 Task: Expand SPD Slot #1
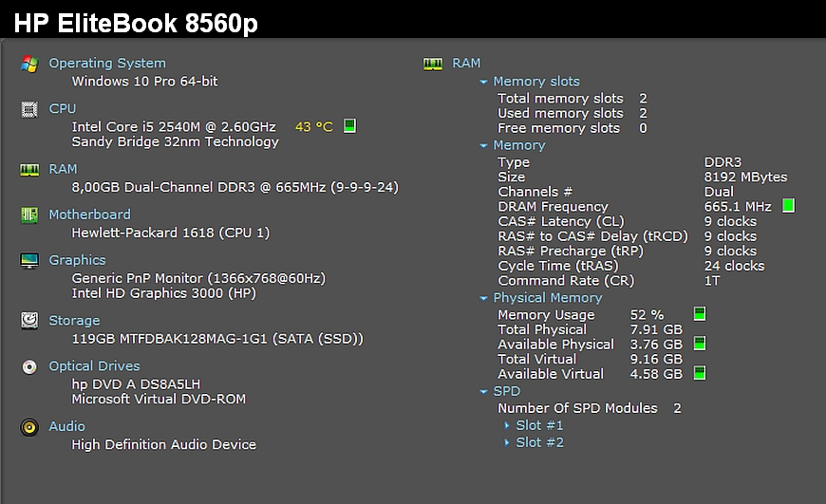point(507,426)
